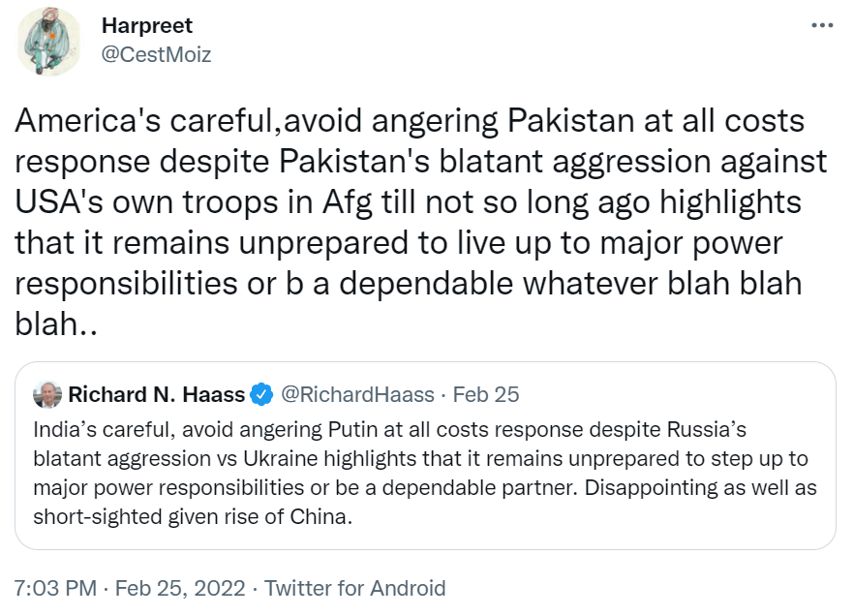Image resolution: width=854 pixels, height=616 pixels.
Task: Click the main tweet's first line about America
Action: tap(411, 123)
